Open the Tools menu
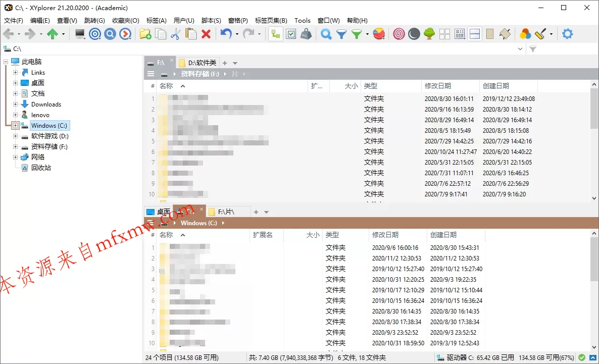This screenshot has width=599, height=364. pyautogui.click(x=302, y=20)
